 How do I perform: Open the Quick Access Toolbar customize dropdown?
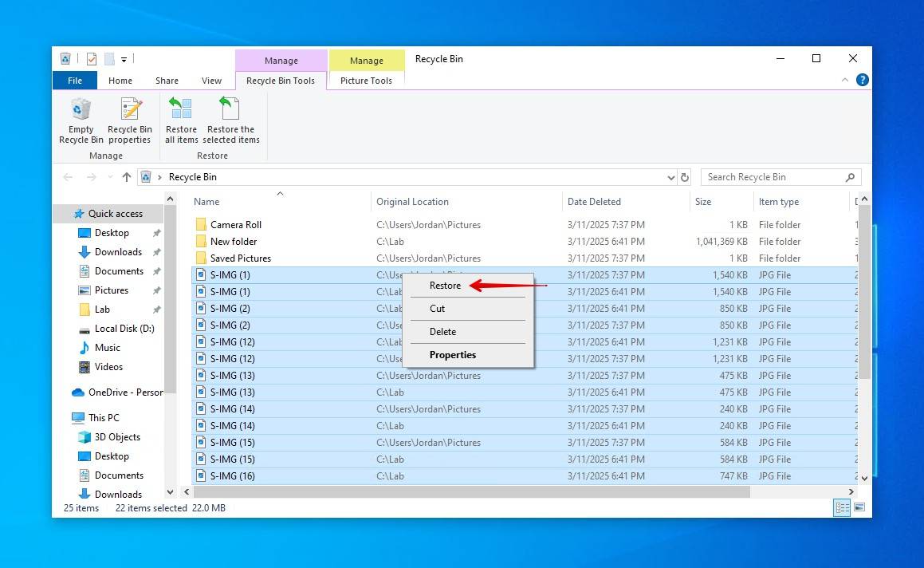[x=124, y=58]
